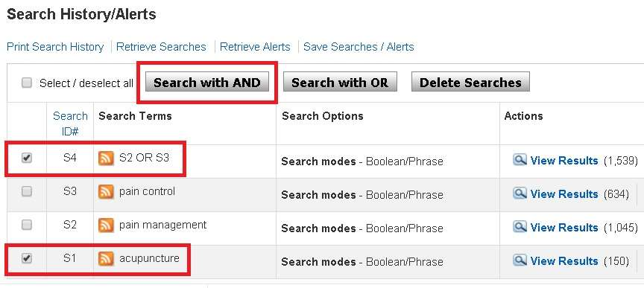Image resolution: width=644 pixels, height=288 pixels.
Task: Toggle the Select / deselect all checkbox
Action: coord(27,83)
